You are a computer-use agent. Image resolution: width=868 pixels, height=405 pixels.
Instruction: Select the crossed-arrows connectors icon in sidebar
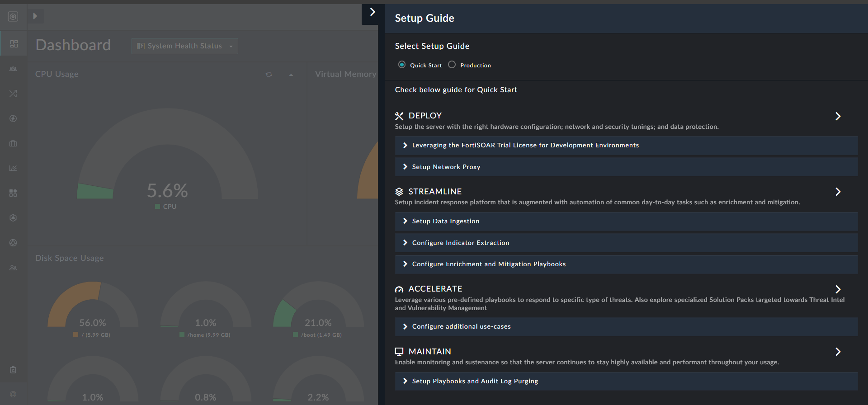click(13, 94)
